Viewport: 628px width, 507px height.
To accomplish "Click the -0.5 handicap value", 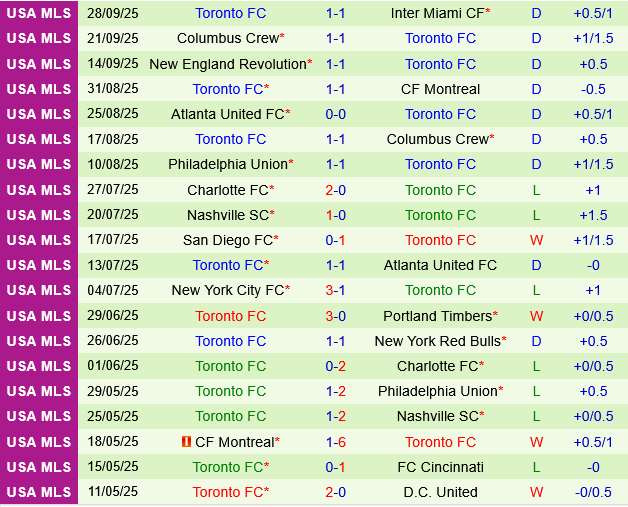I will [593, 89].
